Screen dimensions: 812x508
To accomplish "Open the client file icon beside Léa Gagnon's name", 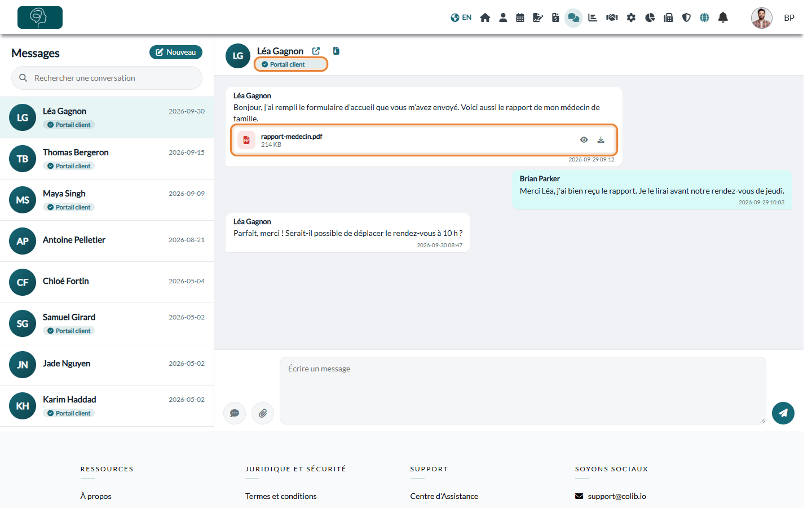I will pyautogui.click(x=336, y=51).
